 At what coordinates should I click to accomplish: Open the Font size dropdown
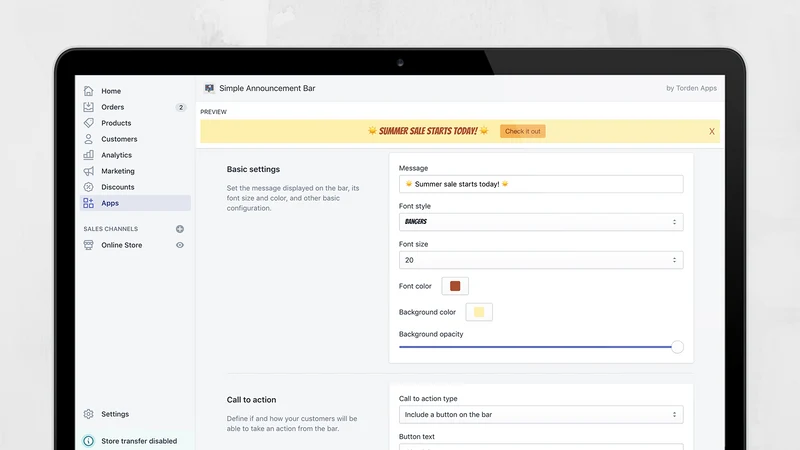pyautogui.click(x=541, y=260)
